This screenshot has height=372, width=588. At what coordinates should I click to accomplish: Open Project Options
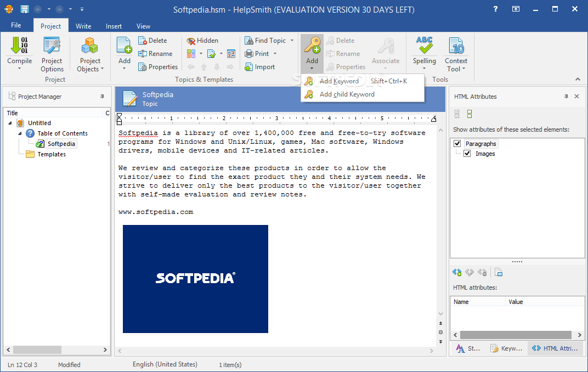point(52,54)
